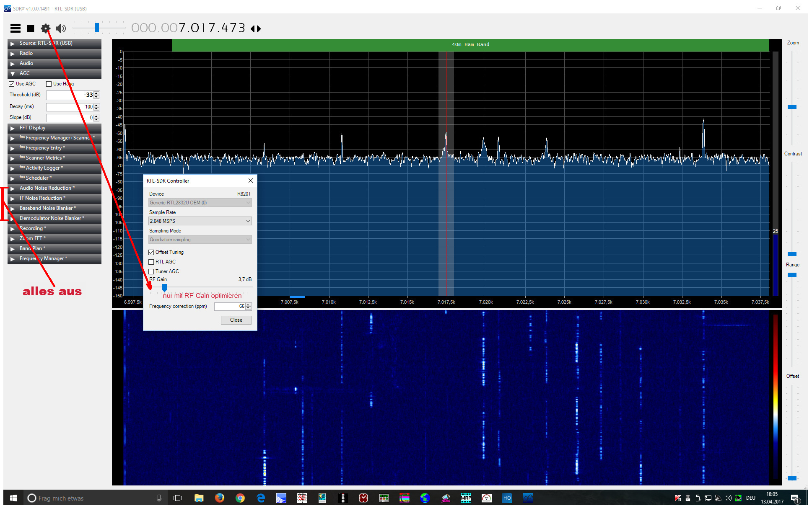
Task: Mute audio with speaker icon
Action: (x=61, y=28)
